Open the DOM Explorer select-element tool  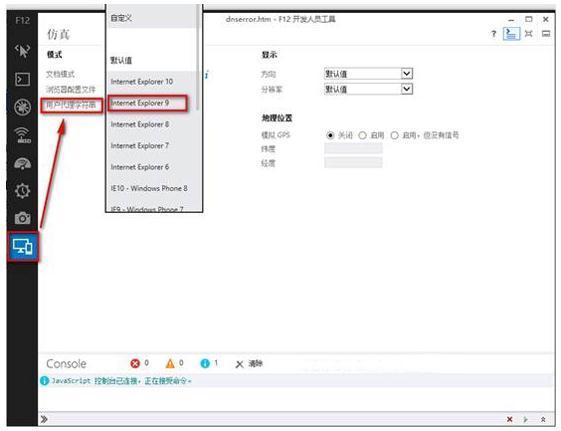pyautogui.click(x=23, y=51)
